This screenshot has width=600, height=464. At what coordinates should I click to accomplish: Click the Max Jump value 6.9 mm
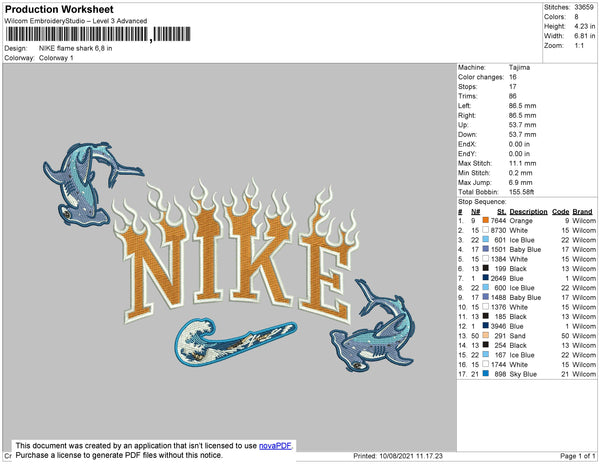point(520,182)
